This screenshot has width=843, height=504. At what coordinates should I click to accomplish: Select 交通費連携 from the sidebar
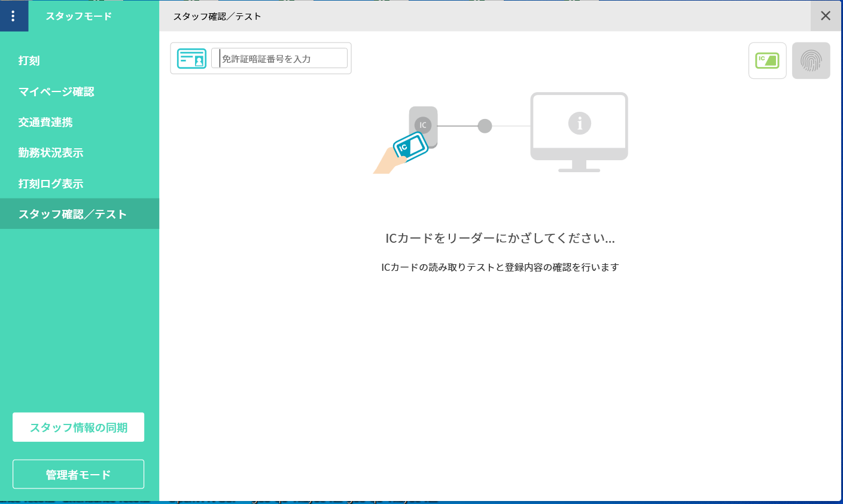tap(80, 122)
